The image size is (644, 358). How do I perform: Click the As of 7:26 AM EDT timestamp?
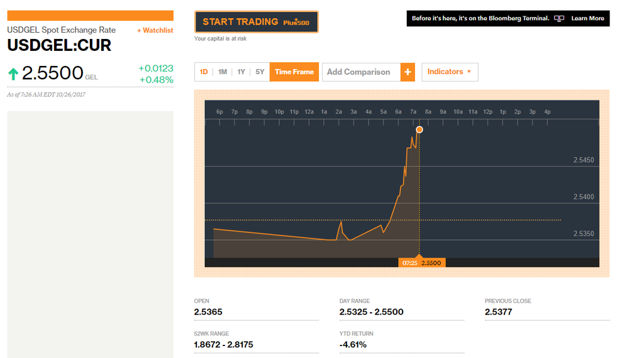[x=47, y=95]
